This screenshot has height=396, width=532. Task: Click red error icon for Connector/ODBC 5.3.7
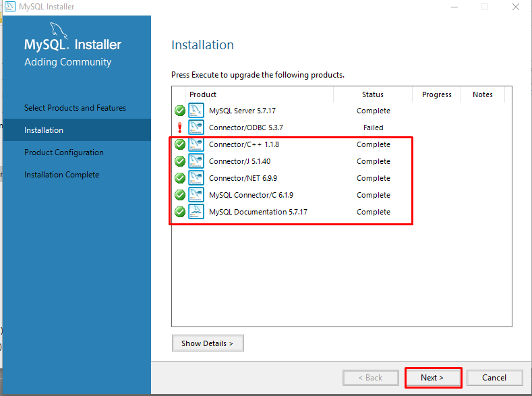tap(180, 128)
